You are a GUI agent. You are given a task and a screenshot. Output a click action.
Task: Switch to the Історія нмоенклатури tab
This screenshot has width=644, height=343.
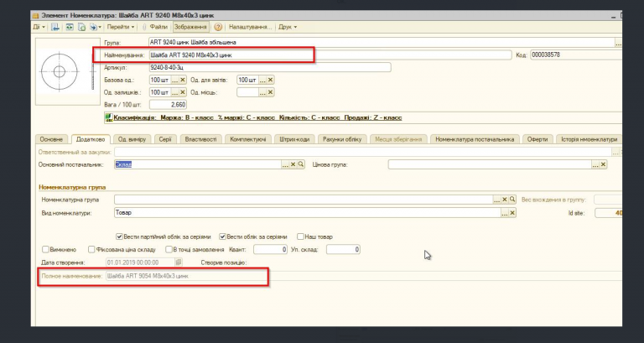[x=589, y=139]
